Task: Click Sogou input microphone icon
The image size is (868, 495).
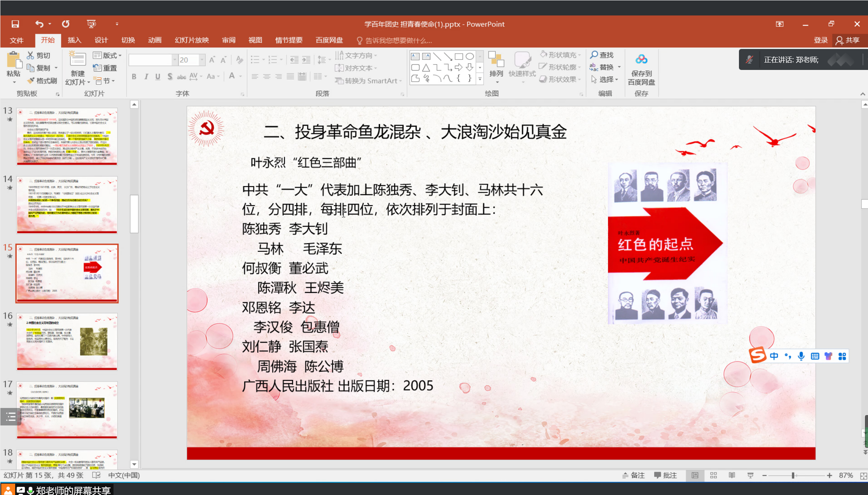Action: tap(801, 356)
